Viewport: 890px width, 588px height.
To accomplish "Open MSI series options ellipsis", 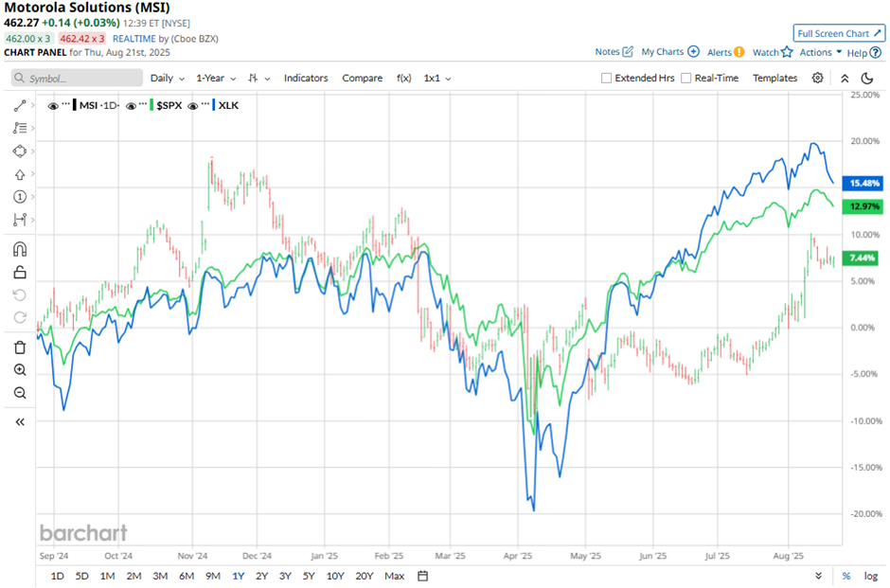I will 66,104.
